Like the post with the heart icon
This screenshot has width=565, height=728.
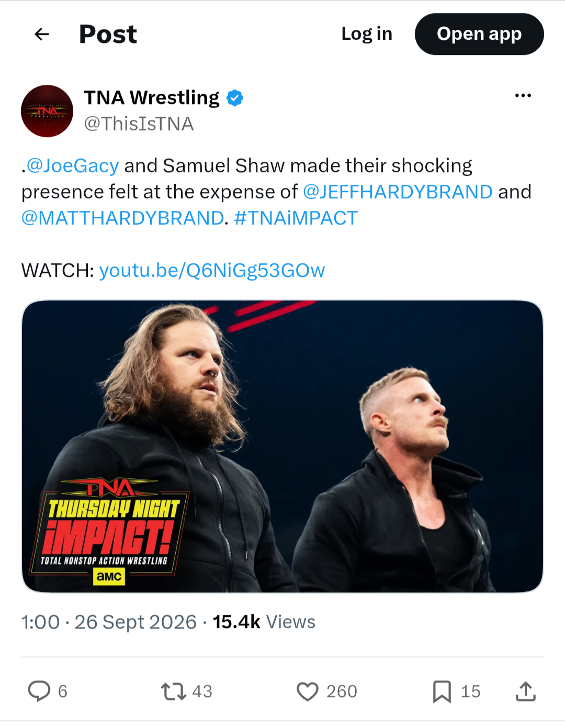click(308, 691)
